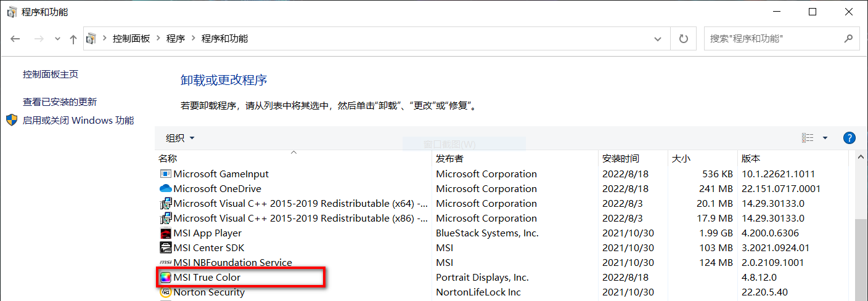Screen dimensions: 868x301
Task: Open help with the blue question mark
Action: [849, 138]
